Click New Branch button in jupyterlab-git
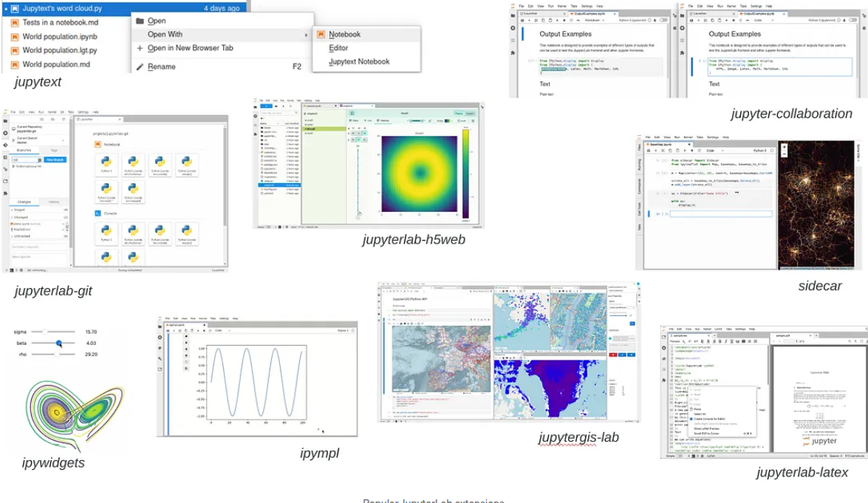The image size is (868, 503). point(55,160)
